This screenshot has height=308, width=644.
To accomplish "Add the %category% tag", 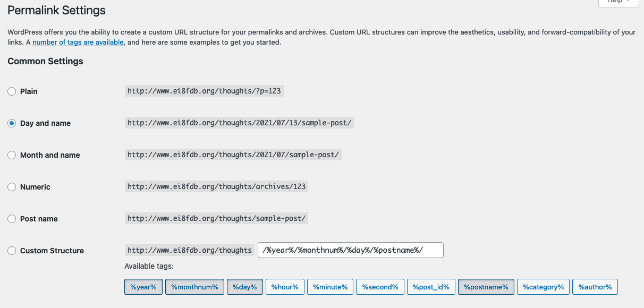I will point(543,287).
